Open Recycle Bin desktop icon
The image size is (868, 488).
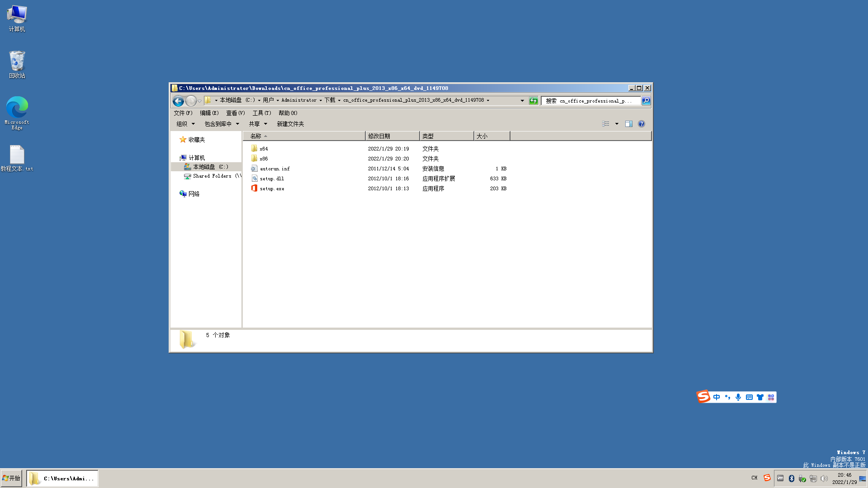[17, 65]
